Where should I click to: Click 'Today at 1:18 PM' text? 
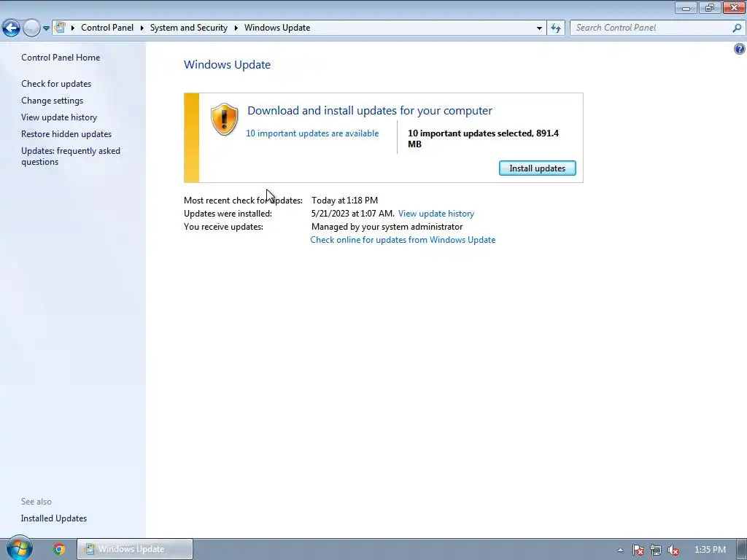tap(344, 201)
